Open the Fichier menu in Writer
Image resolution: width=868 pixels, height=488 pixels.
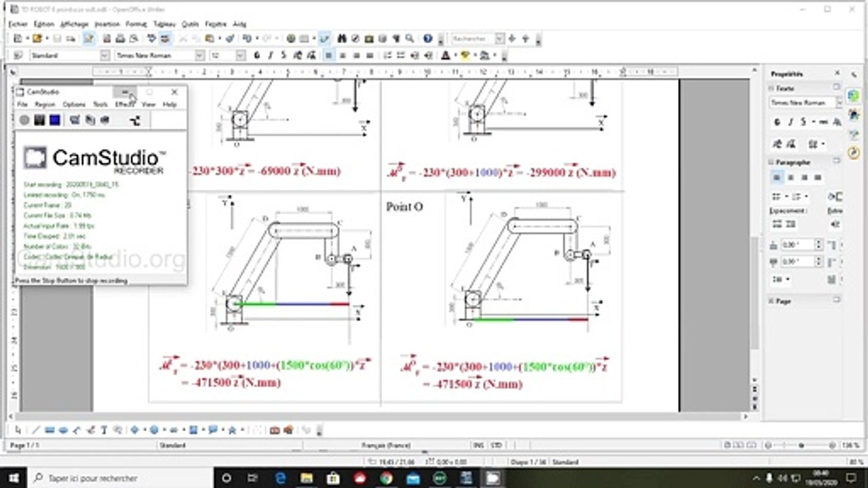tap(18, 24)
